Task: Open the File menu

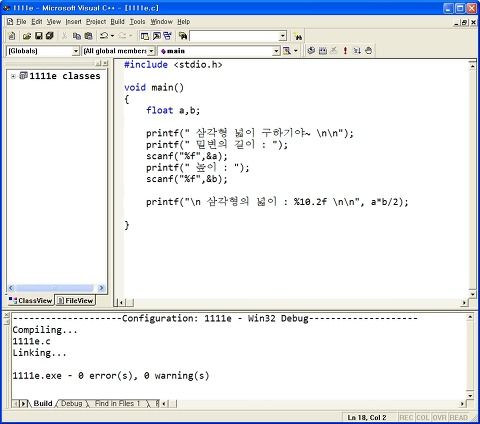Action: pyautogui.click(x=21, y=22)
